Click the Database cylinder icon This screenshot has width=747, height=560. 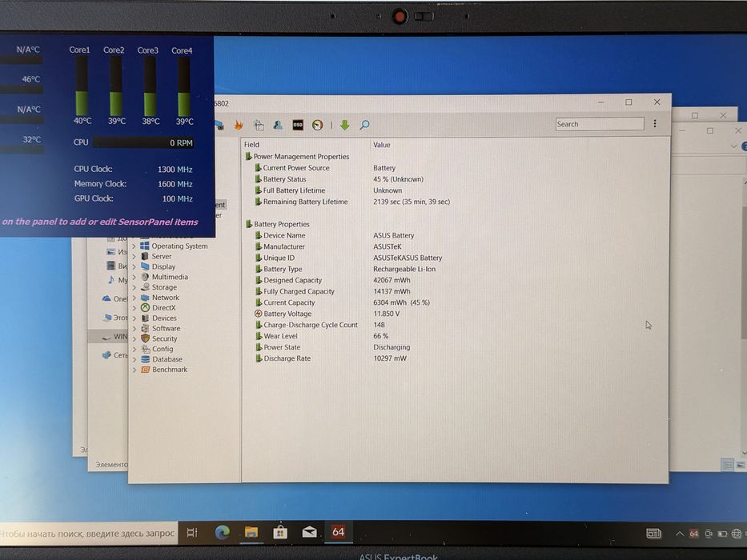[145, 359]
